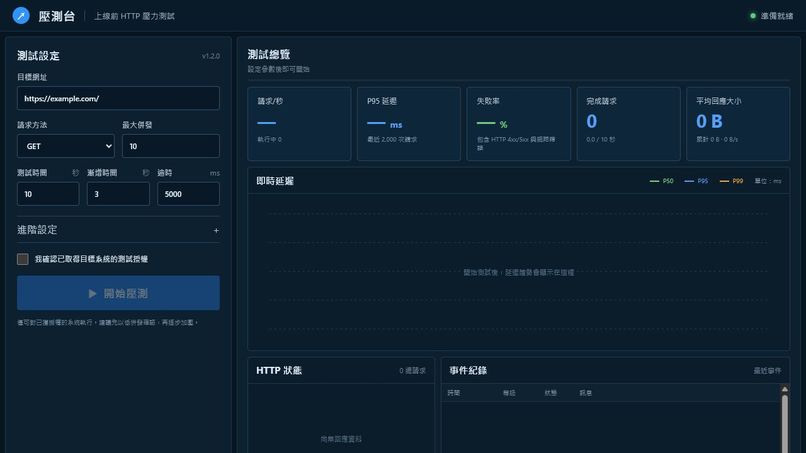Start the test with 開始壓測 button

pyautogui.click(x=118, y=293)
